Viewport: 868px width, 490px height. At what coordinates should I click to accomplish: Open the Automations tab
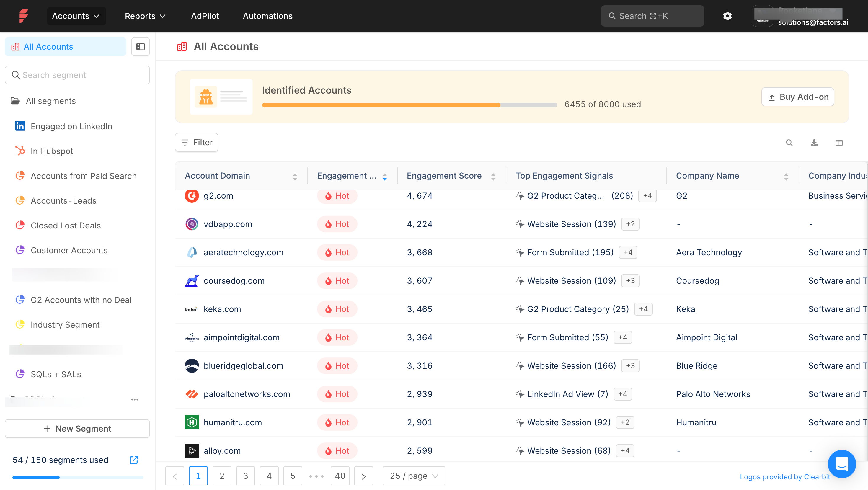(267, 16)
